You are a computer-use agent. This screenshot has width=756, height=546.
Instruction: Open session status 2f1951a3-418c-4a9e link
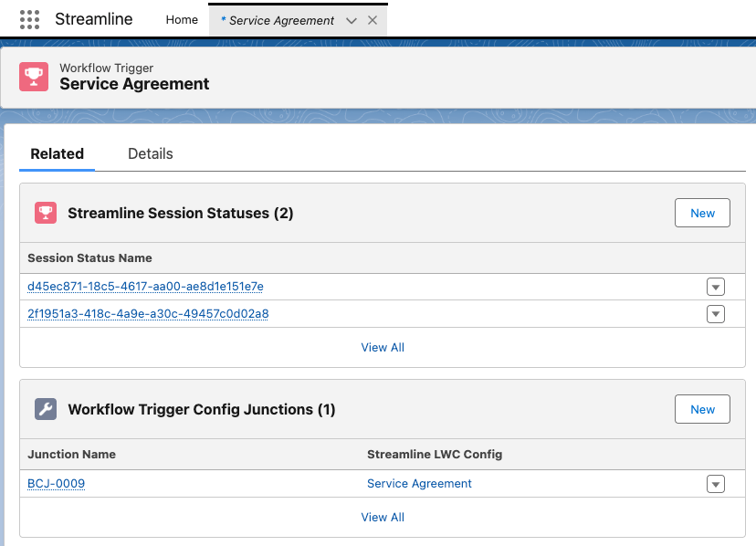coord(148,314)
